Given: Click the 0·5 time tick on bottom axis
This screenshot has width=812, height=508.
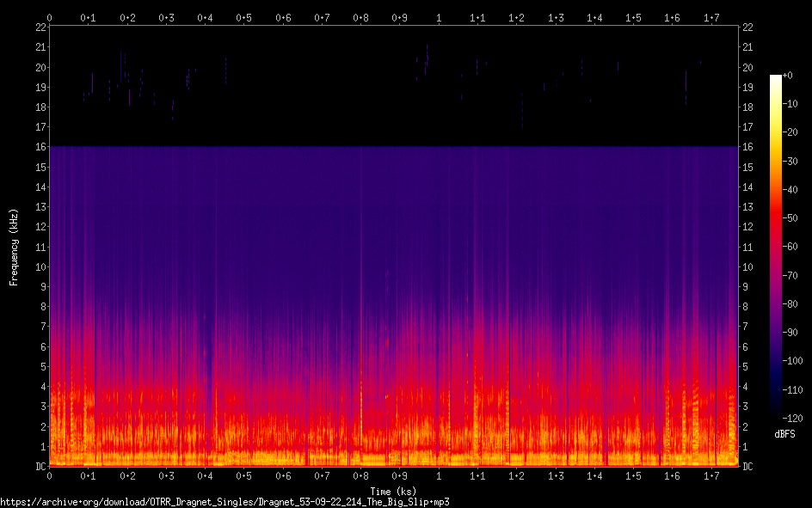Looking at the screenshot, I should (x=244, y=475).
